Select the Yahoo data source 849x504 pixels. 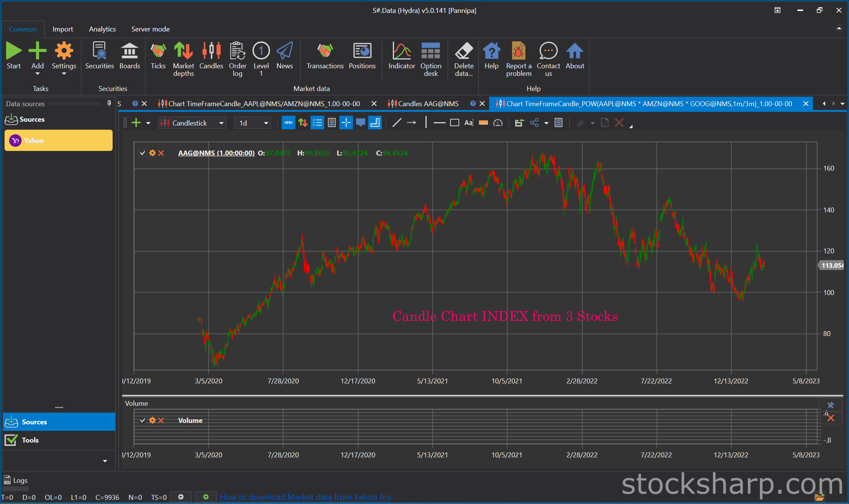point(58,141)
